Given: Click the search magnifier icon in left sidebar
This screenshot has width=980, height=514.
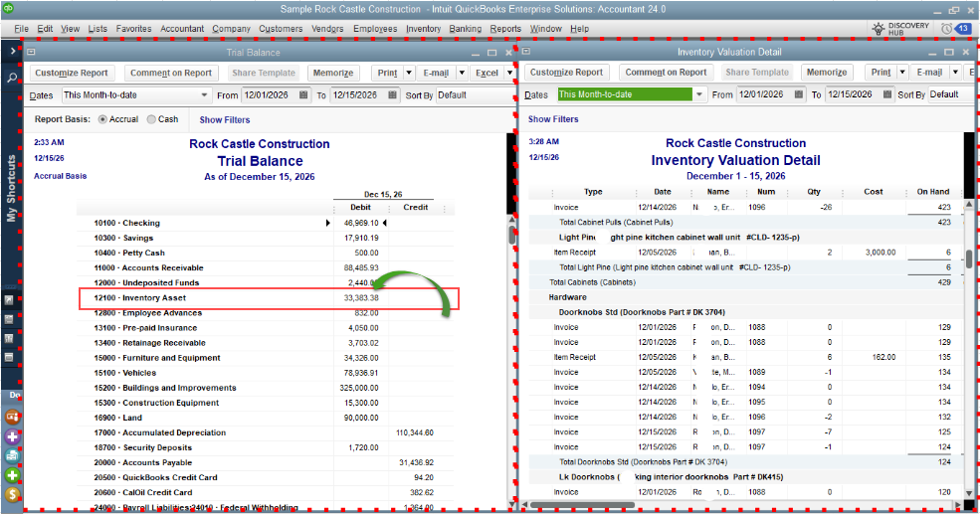Looking at the screenshot, I should 12,77.
